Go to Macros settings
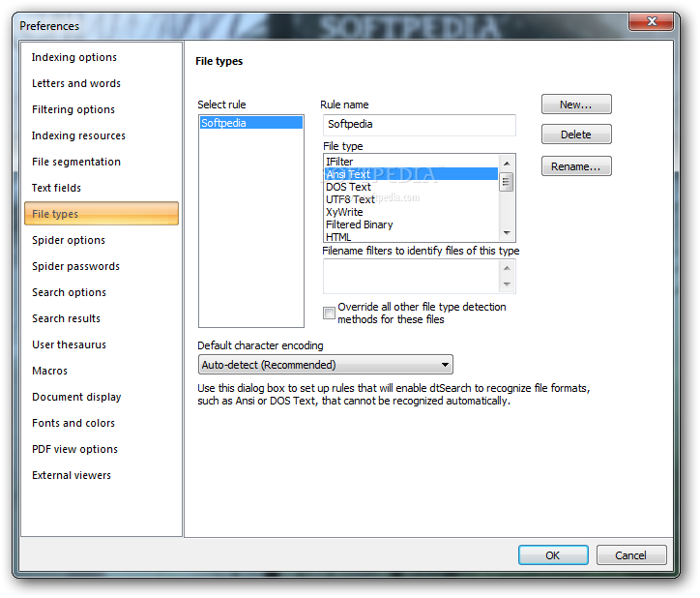The image size is (700, 598). tap(49, 371)
